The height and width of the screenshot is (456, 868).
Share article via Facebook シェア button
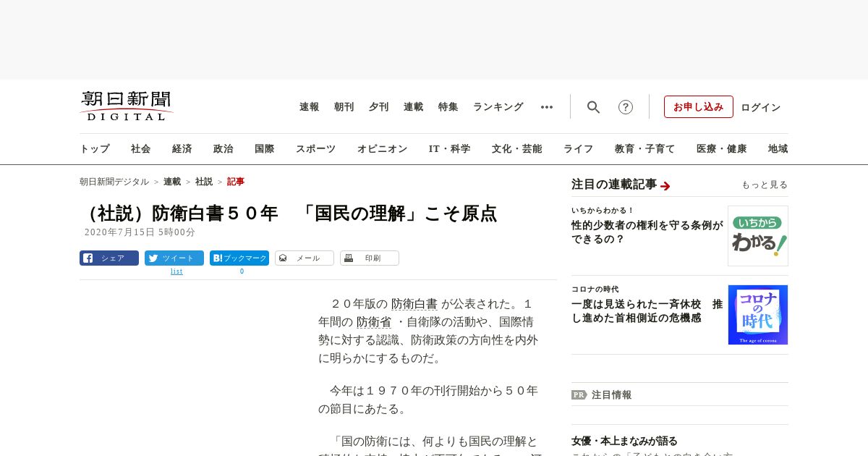click(x=109, y=258)
